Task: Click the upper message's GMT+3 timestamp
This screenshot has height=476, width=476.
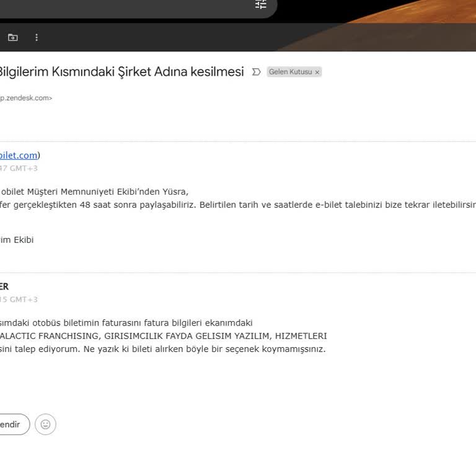Action: click(x=19, y=169)
